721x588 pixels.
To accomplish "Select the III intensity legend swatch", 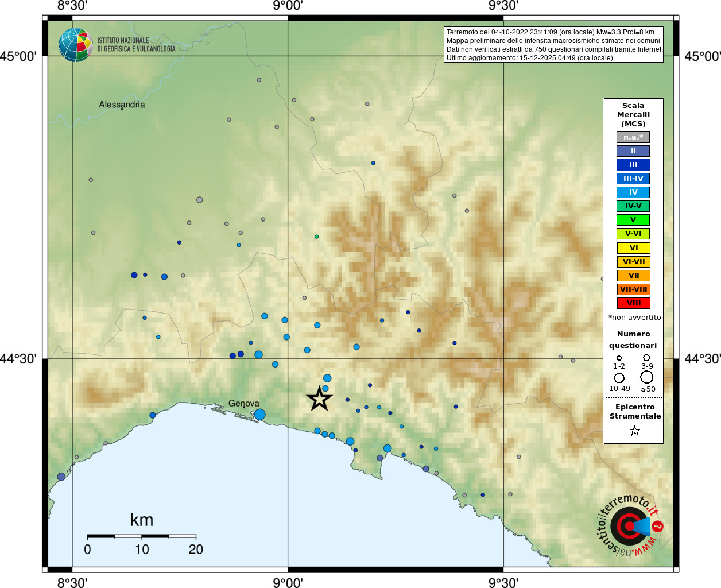I will click(633, 165).
